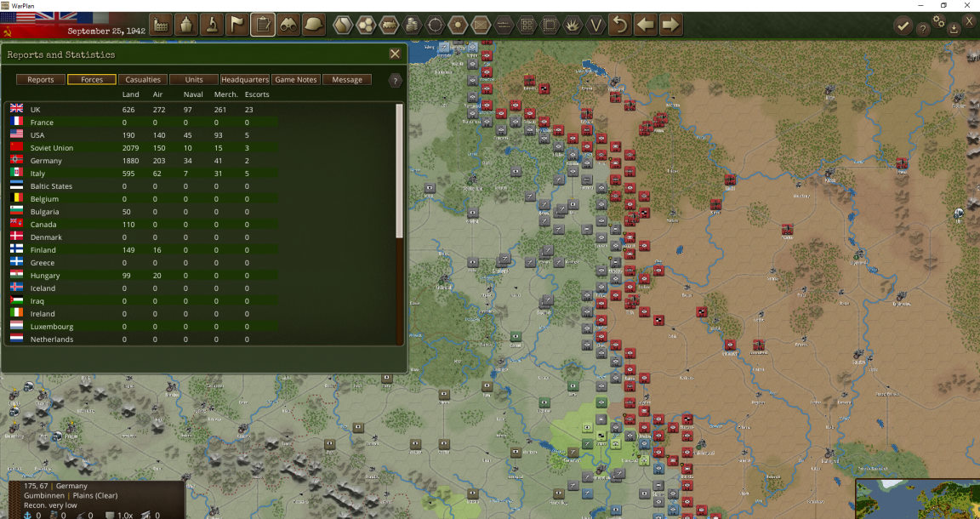Click the 'Canada' row label
The width and height of the screenshot is (980, 519).
(43, 225)
